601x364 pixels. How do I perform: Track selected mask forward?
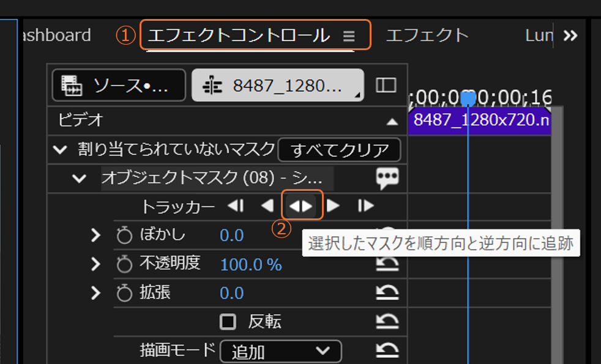pos(333,206)
